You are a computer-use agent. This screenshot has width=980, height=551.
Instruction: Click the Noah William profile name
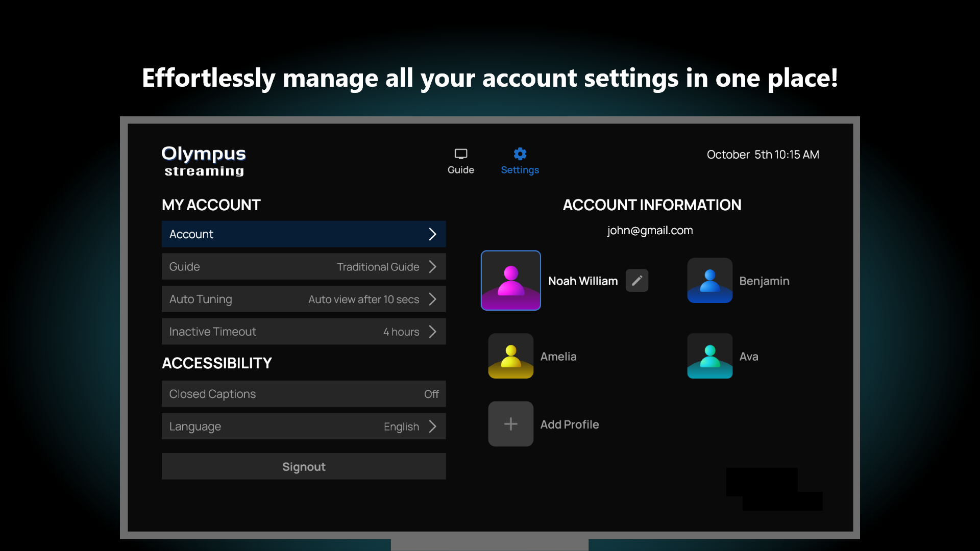coord(583,281)
